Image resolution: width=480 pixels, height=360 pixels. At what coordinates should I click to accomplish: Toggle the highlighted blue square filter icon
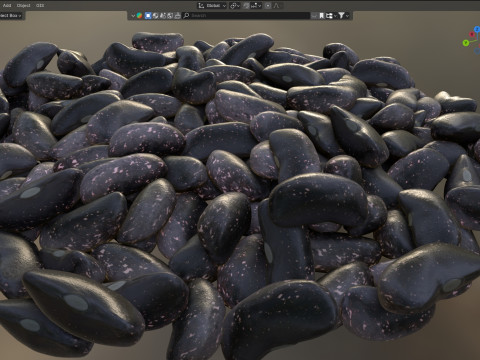tap(148, 16)
